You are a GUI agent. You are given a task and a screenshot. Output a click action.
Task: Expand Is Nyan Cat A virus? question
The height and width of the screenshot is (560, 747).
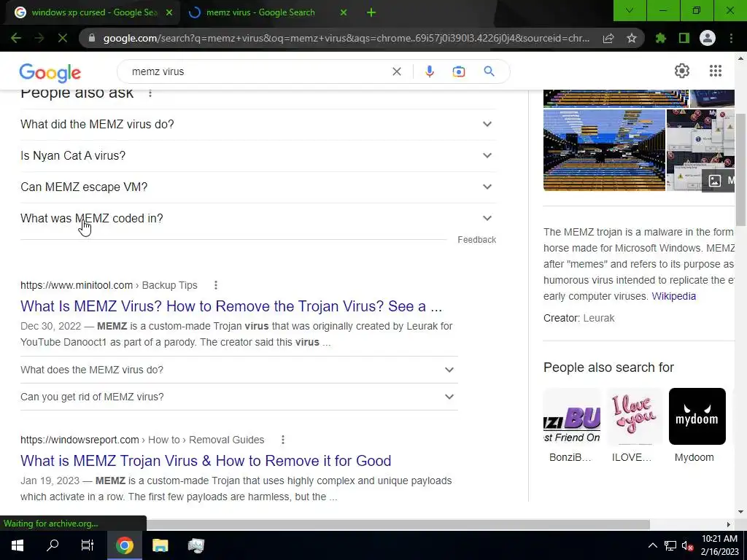click(x=258, y=156)
